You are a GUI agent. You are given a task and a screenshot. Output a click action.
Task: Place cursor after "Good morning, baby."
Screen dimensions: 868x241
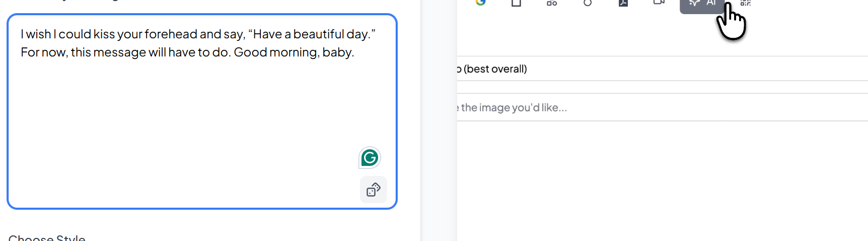(354, 52)
